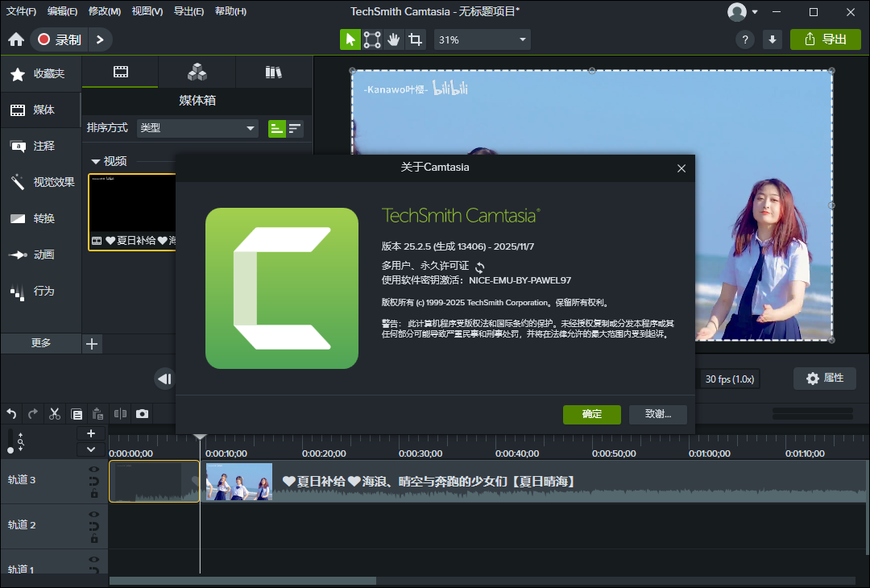Paste with the clipboard icon
This screenshot has height=588, width=870.
pos(97,414)
